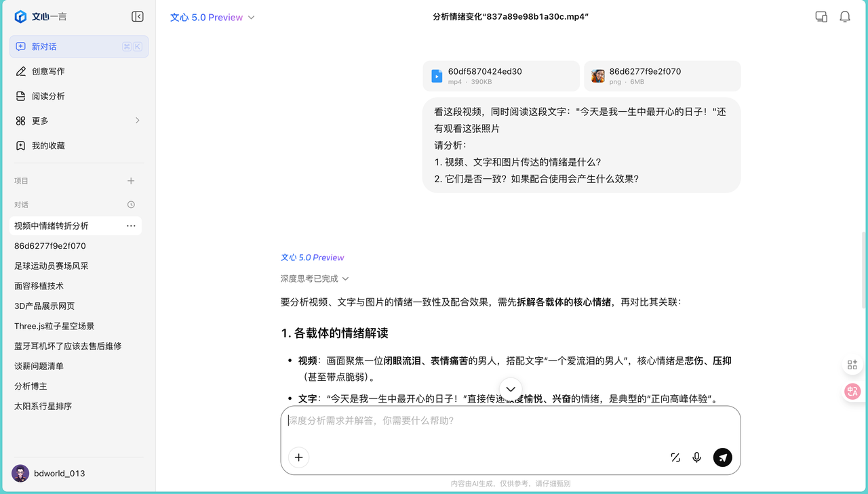This screenshot has height=494, width=868.
Task: Open the floating widgets panel icon
Action: pyautogui.click(x=852, y=364)
